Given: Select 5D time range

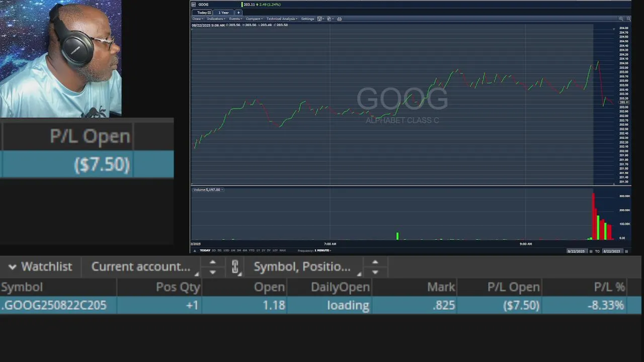Looking at the screenshot, I should point(219,250).
